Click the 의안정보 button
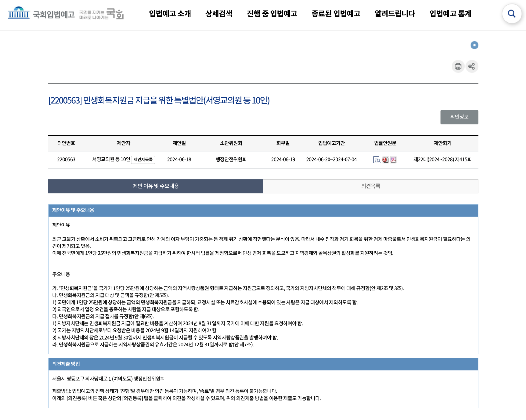526x420 pixels. pos(459,117)
